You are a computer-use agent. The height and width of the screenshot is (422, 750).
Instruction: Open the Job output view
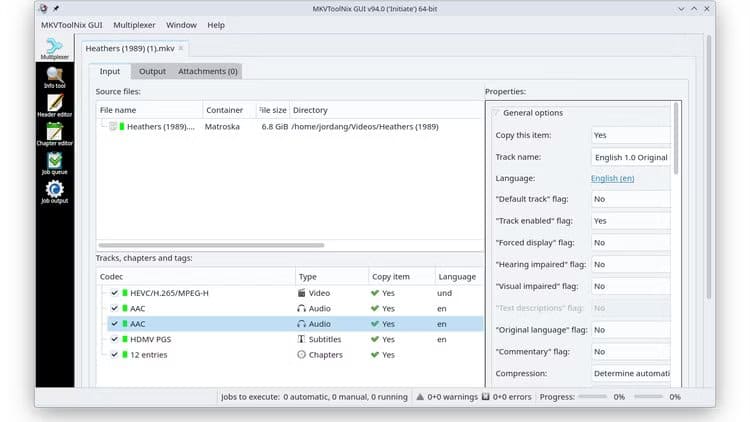point(55,192)
